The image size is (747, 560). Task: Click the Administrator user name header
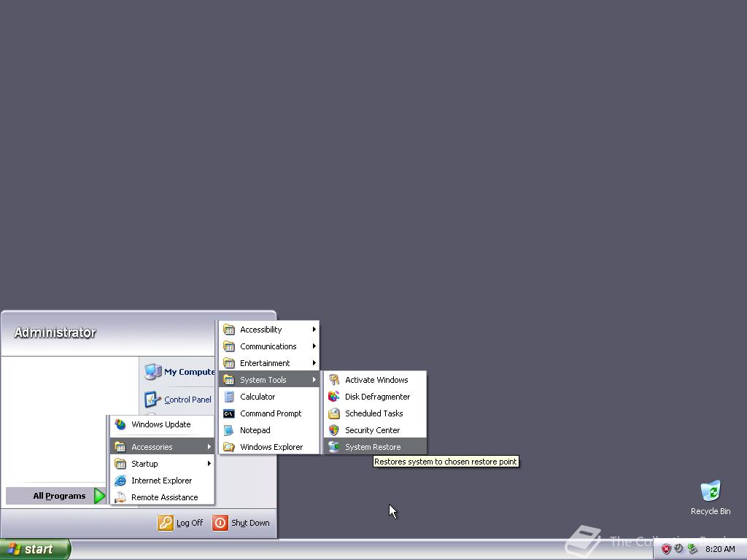[55, 332]
